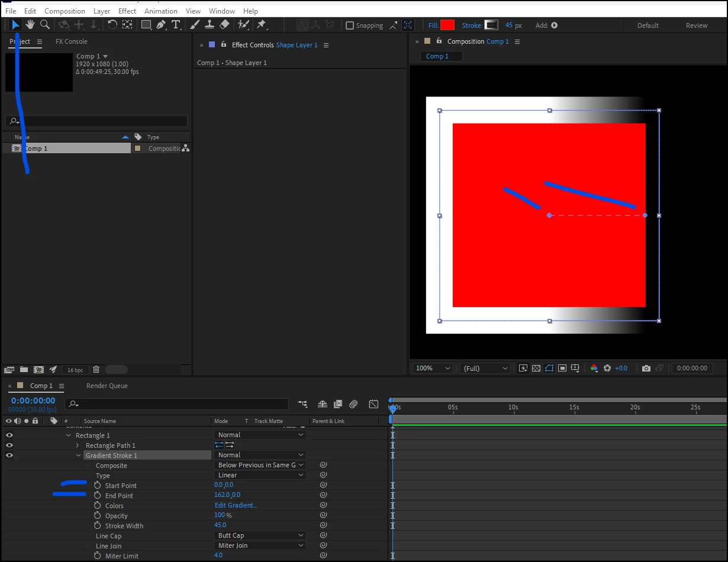Open the (Full) resolution dropdown
Image resolution: width=728 pixels, height=562 pixels.
[485, 368]
